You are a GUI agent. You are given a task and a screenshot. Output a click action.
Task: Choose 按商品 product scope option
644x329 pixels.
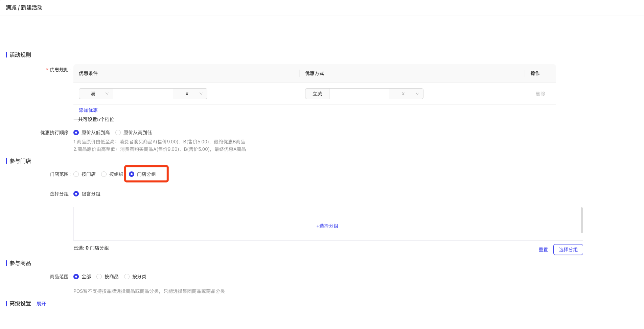[99, 277]
